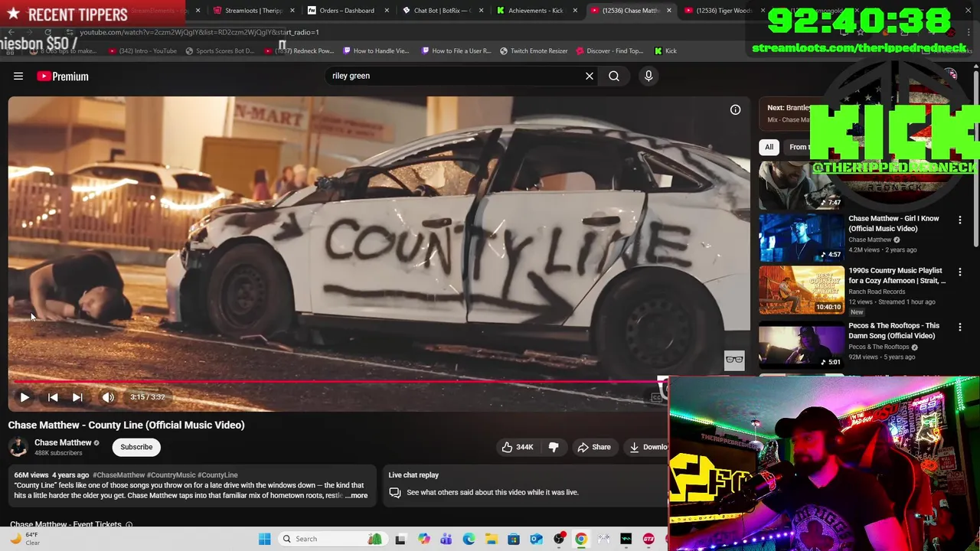Open the 'Kick' bookmark
The width and height of the screenshot is (980, 551).
[665, 51]
